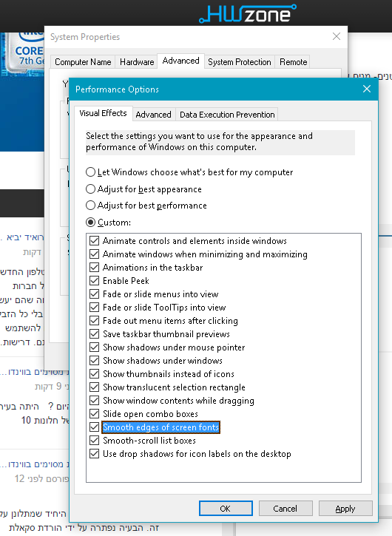Image resolution: width=392 pixels, height=536 pixels.
Task: Disable Show shadows under windows
Action: tap(95, 361)
